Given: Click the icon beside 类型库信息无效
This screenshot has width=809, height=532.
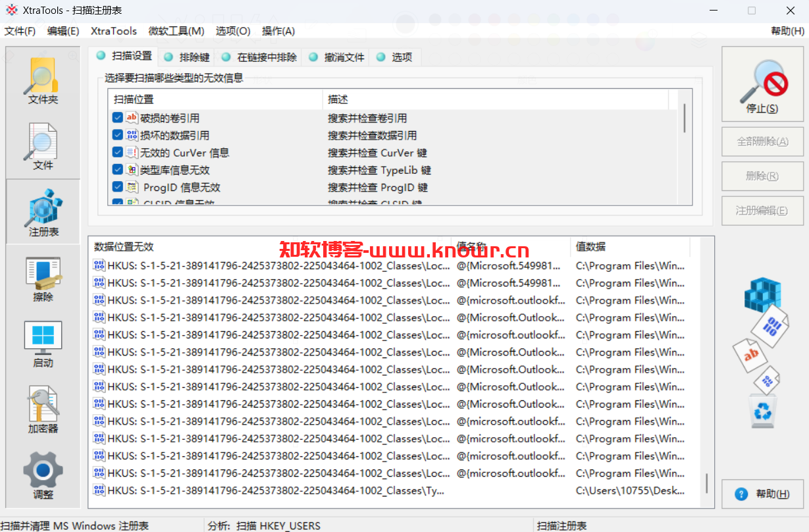Looking at the screenshot, I should [x=132, y=170].
